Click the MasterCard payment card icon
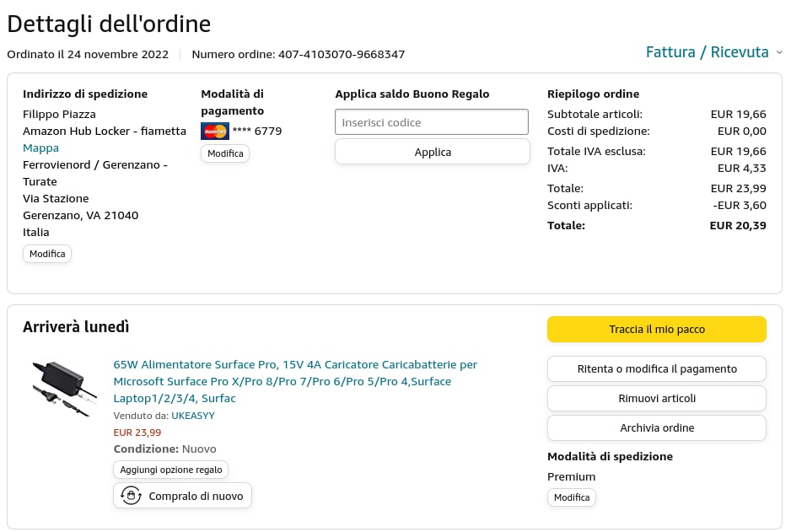The image size is (791, 532). (x=215, y=132)
